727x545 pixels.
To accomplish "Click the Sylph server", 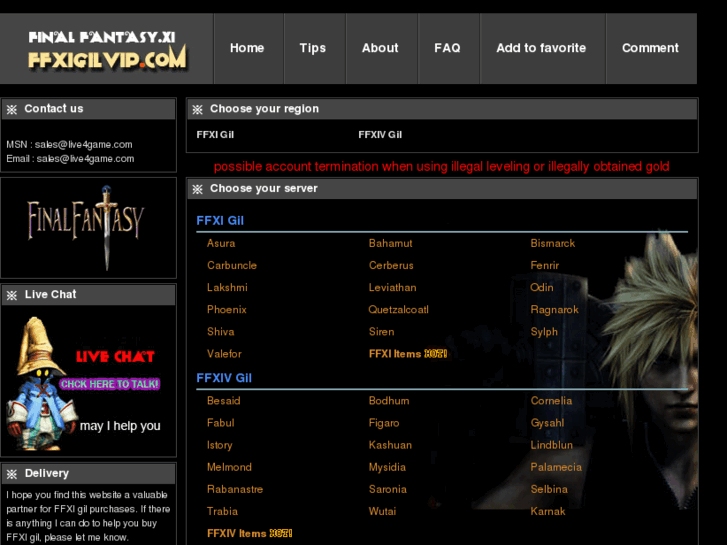I will [x=544, y=332].
